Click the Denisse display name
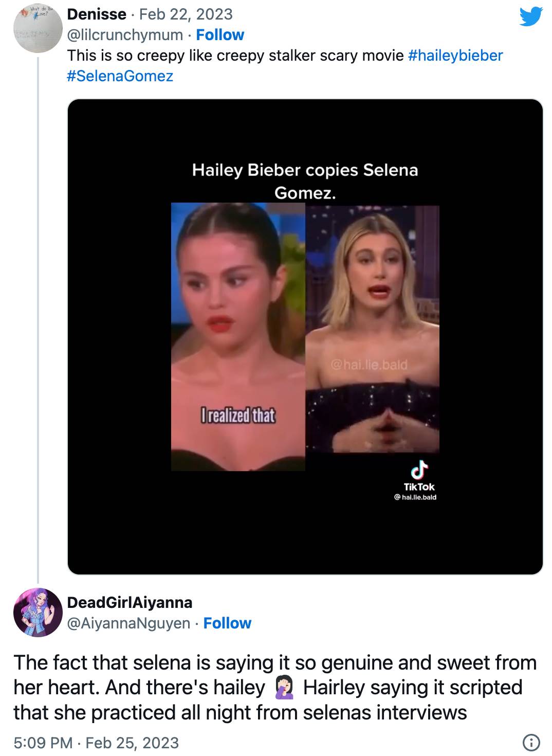This screenshot has height=756, width=552. 97,14
